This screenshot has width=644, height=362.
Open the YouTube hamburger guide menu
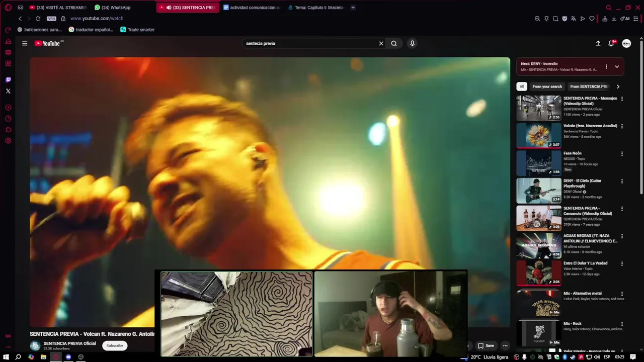click(x=24, y=43)
